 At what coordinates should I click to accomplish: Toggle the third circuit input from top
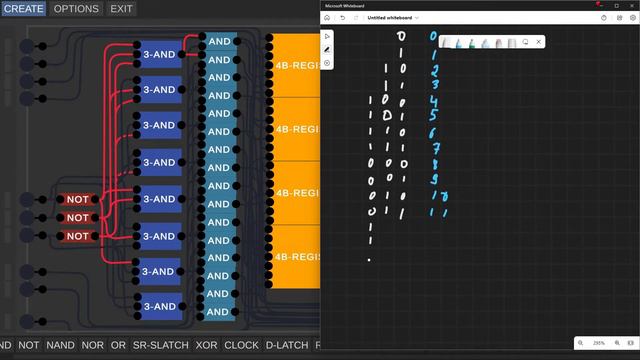27,81
